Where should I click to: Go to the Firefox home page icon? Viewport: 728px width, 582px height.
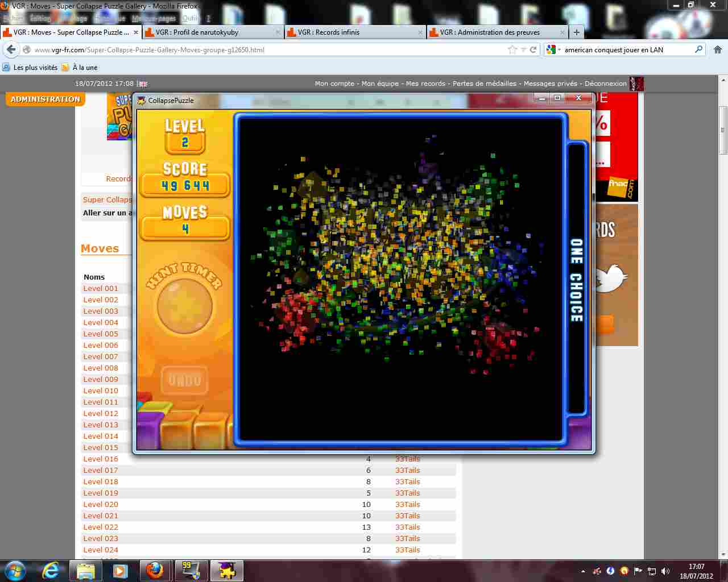pos(717,49)
